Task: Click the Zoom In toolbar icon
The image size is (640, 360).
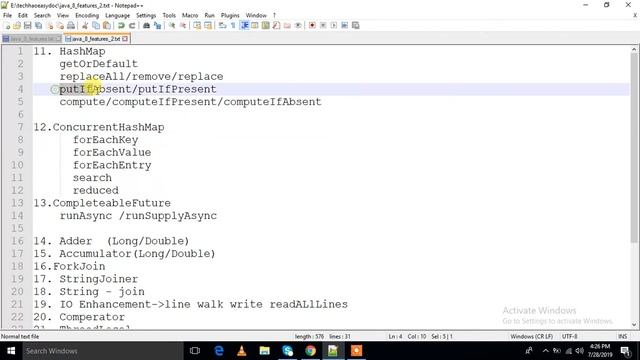Action: coord(172,25)
